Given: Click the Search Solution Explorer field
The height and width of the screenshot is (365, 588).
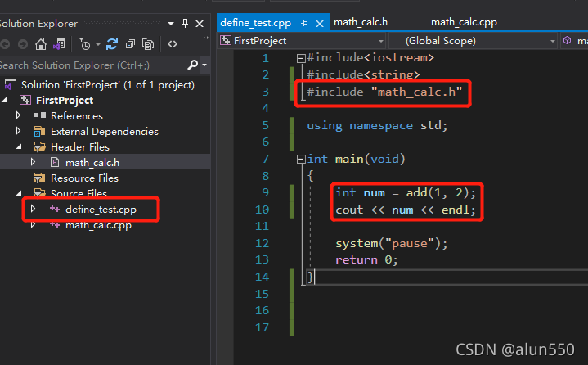Looking at the screenshot, I should point(92,65).
